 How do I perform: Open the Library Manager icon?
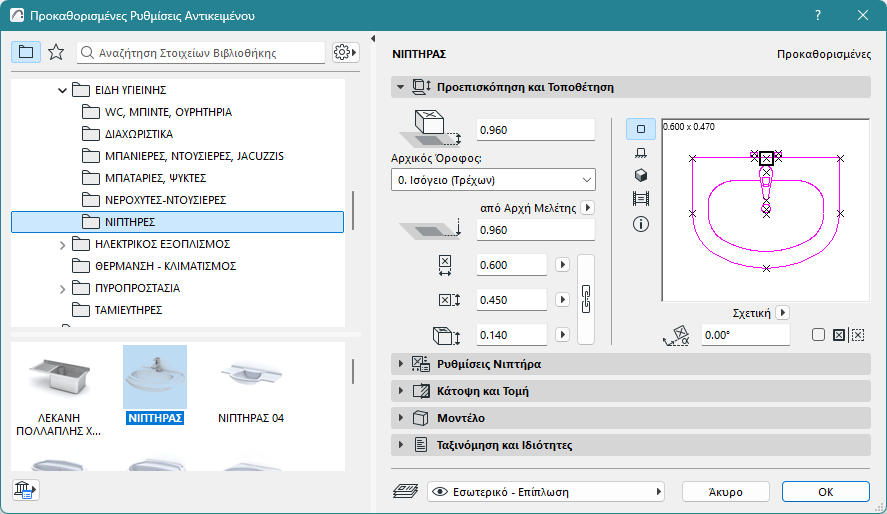[x=24, y=490]
